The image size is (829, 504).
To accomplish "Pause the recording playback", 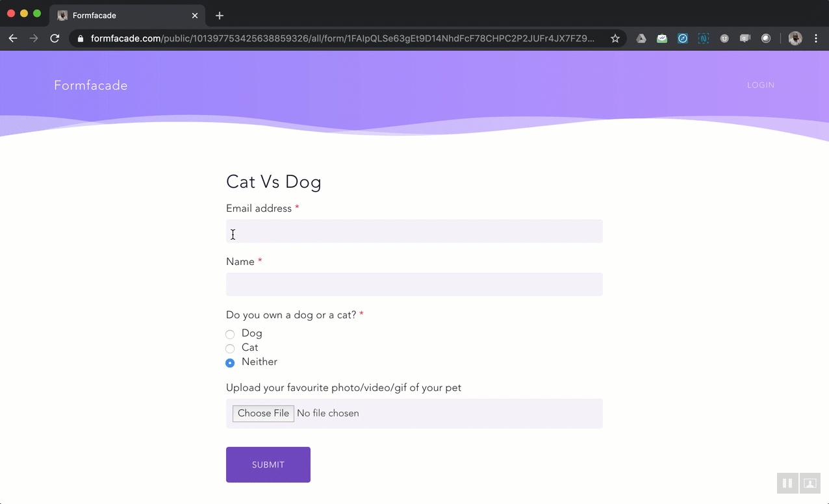I will click(787, 483).
